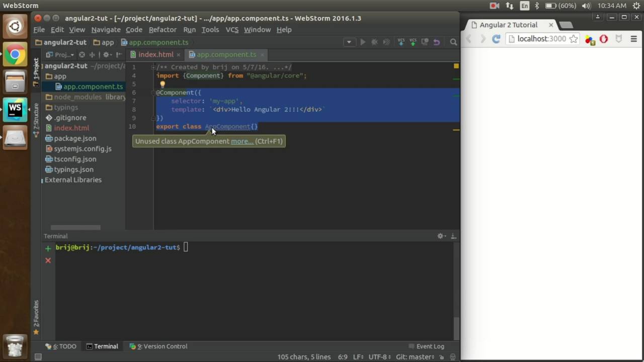Open the VCS menu
The height and width of the screenshot is (362, 644).
pyautogui.click(x=232, y=30)
